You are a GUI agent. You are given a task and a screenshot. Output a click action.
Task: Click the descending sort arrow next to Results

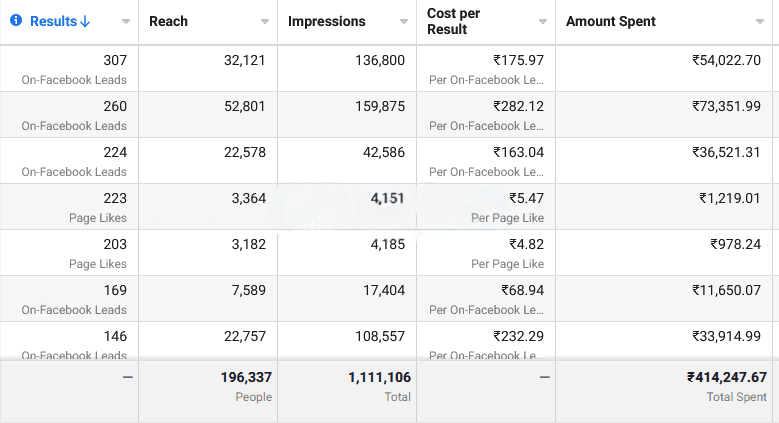(x=85, y=21)
